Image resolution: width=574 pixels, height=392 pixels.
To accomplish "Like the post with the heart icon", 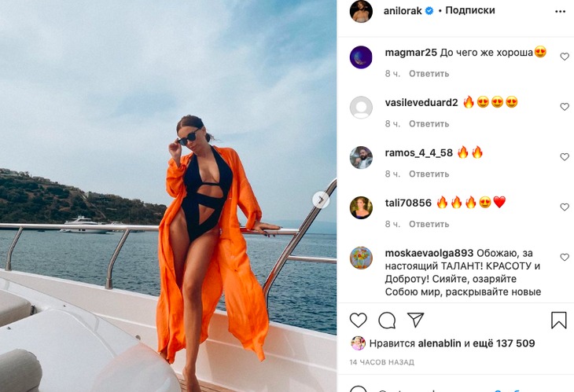I will tap(358, 321).
